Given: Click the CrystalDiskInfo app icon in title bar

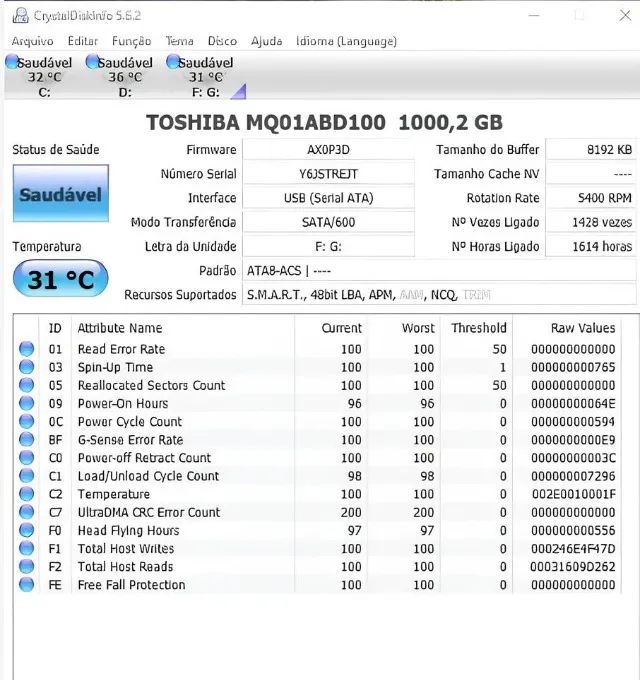Looking at the screenshot, I should [x=20, y=16].
